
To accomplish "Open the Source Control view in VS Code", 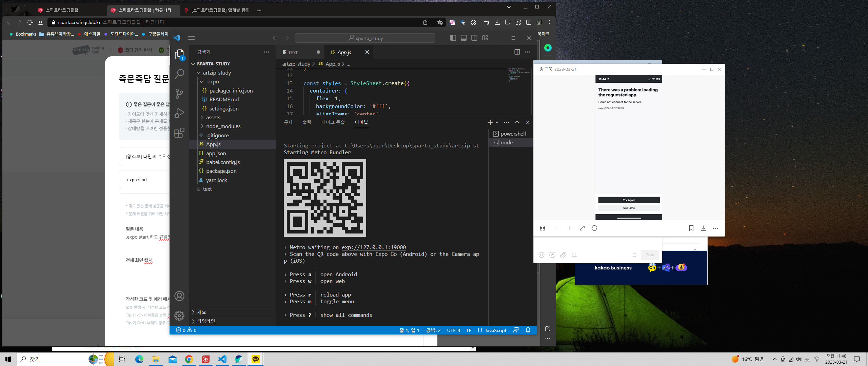I will 179,94.
